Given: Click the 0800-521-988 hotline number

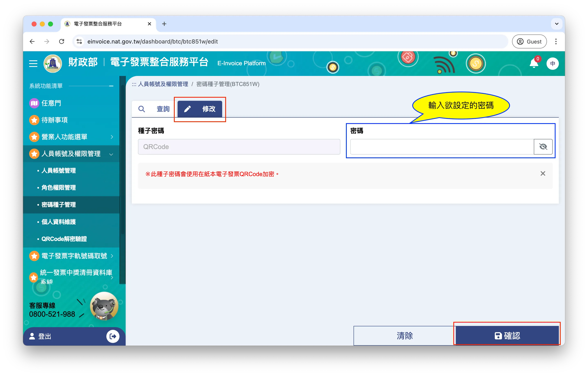Looking at the screenshot, I should click(52, 314).
